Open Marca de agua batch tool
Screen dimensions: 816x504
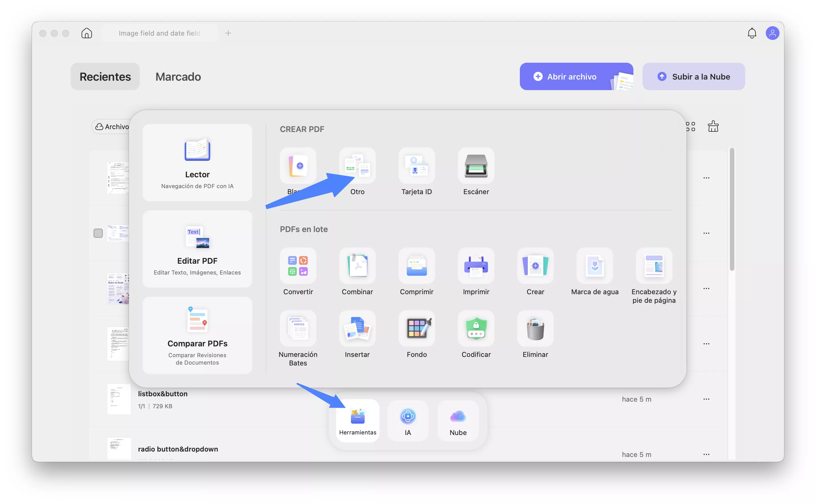pyautogui.click(x=595, y=266)
